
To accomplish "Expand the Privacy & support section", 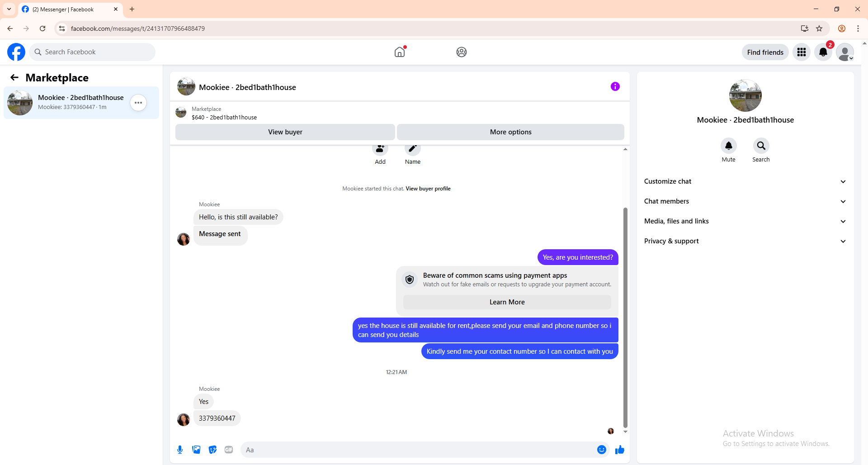I will (x=745, y=241).
